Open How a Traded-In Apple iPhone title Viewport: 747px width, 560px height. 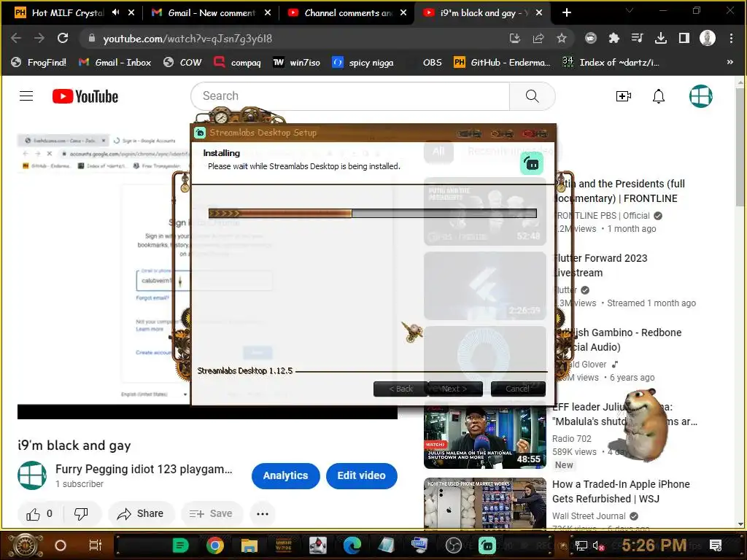click(621, 491)
